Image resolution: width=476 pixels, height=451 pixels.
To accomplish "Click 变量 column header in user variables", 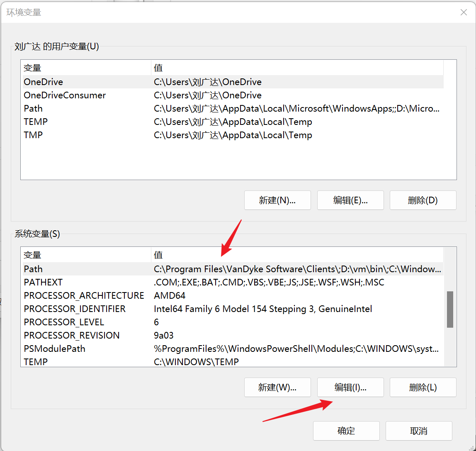I will (87, 68).
